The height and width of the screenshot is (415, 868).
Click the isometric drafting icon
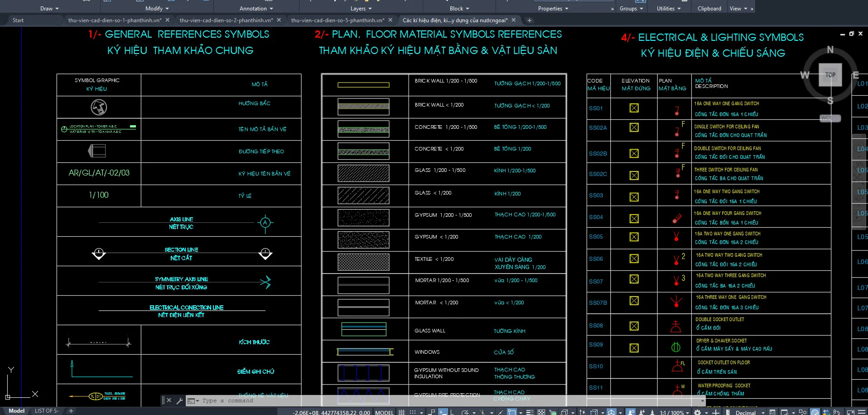coord(482,412)
